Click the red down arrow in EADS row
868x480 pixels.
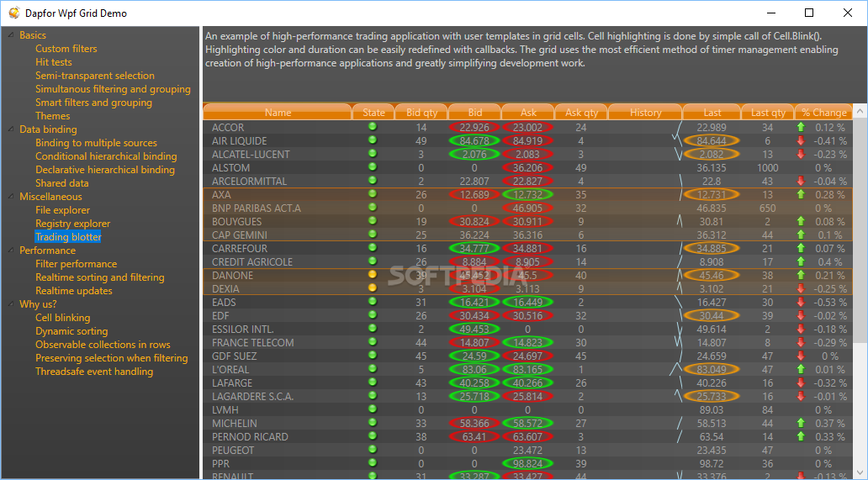click(801, 302)
